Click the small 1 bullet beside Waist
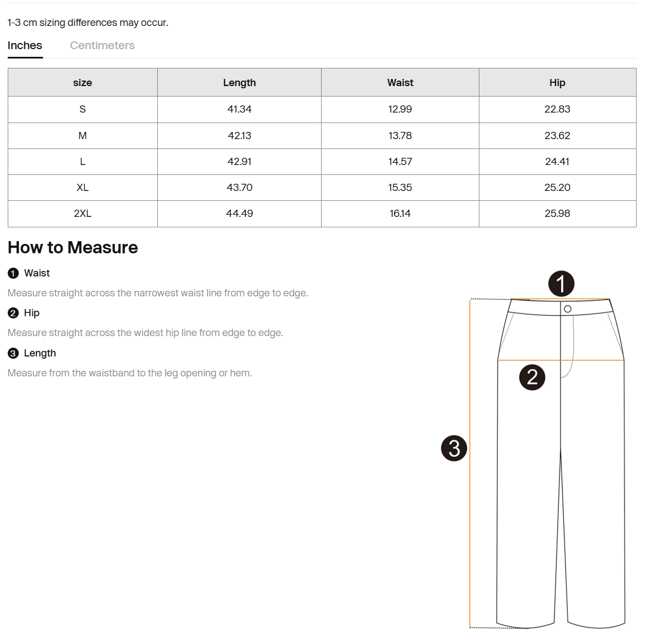Image resolution: width=646 pixels, height=644 pixels. [x=13, y=273]
